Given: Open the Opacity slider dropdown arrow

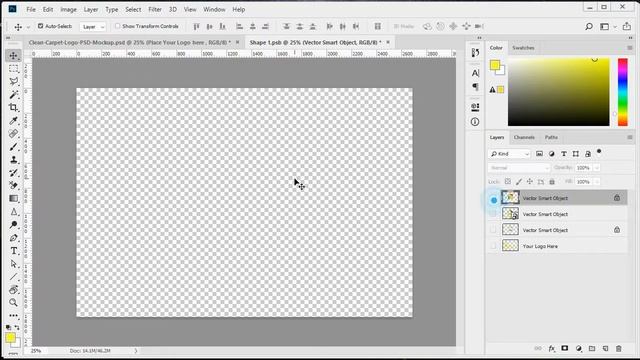Looking at the screenshot, I should (x=597, y=168).
